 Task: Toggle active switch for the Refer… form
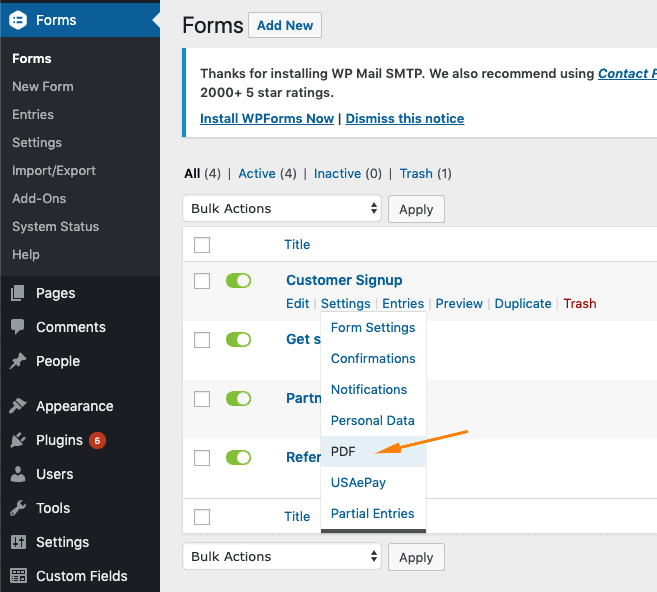[x=238, y=457]
